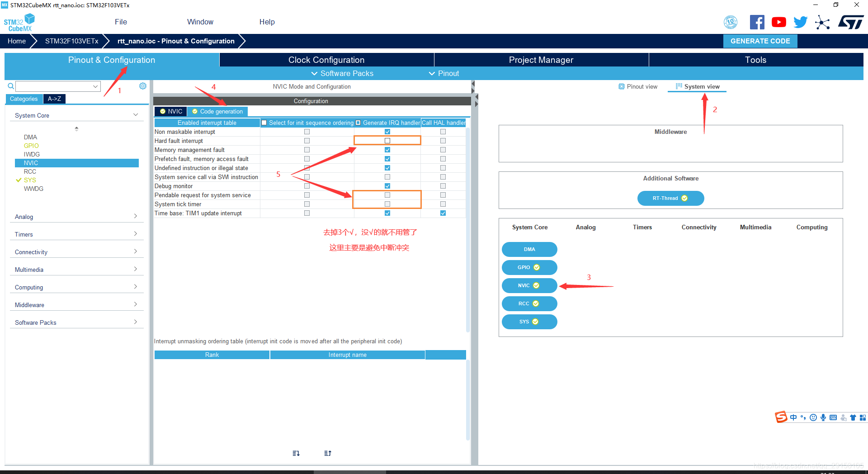Click the STM32CubeMX logo icon
This screenshot has width=868, height=474.
(x=19, y=22)
